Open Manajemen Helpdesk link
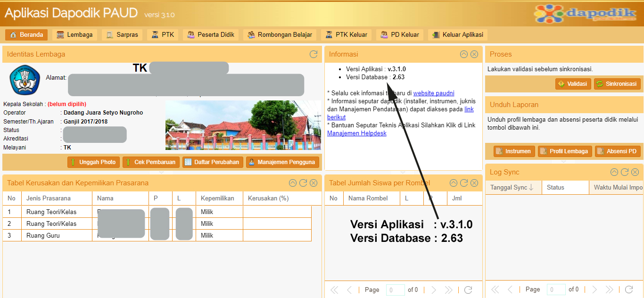The image size is (644, 298). (x=357, y=133)
